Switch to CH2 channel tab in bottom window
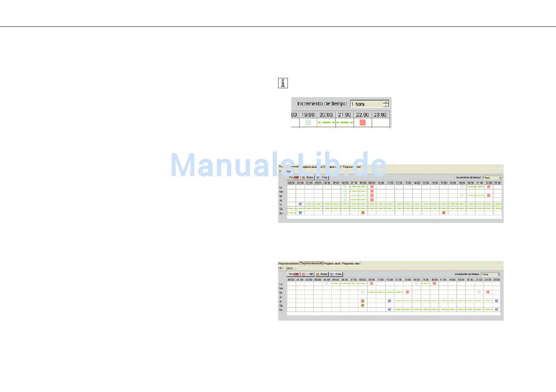Image resolution: width=556 pixels, height=392 pixels. tap(290, 269)
